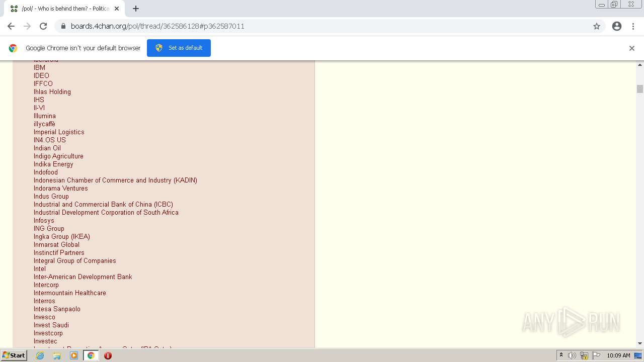Click the 'Inter-American Development Bank' entry
The height and width of the screenshot is (362, 644).
point(83,277)
